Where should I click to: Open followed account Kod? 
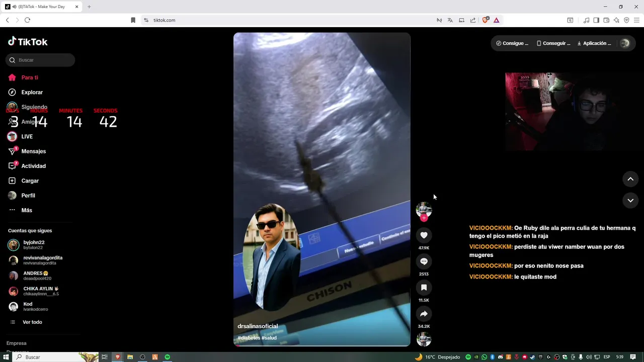(28, 306)
